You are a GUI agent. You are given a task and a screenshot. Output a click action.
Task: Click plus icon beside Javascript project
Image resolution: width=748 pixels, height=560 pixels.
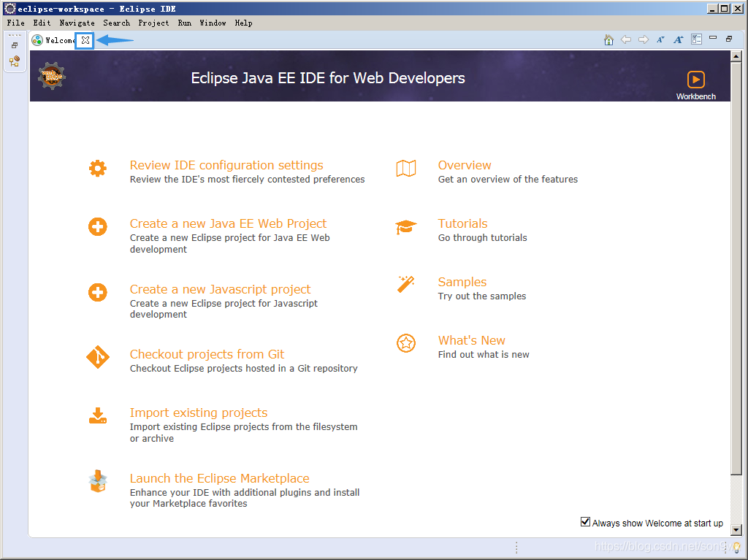click(x=98, y=292)
